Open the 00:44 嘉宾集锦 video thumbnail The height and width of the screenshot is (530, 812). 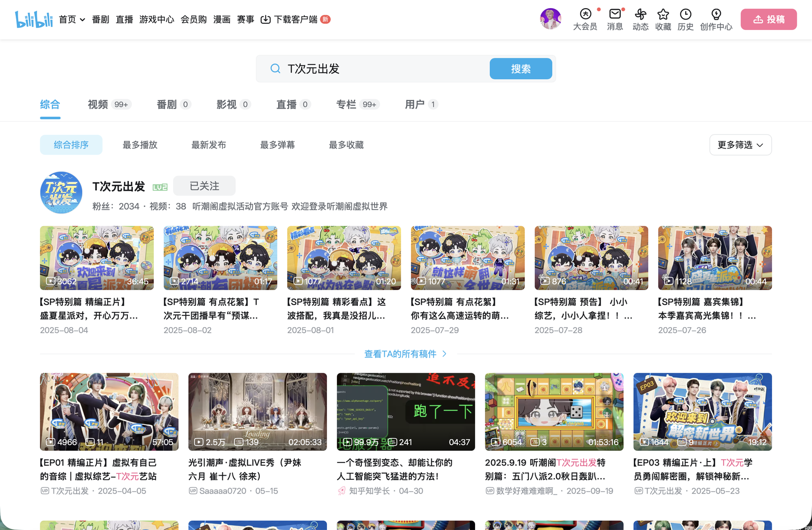(x=715, y=258)
